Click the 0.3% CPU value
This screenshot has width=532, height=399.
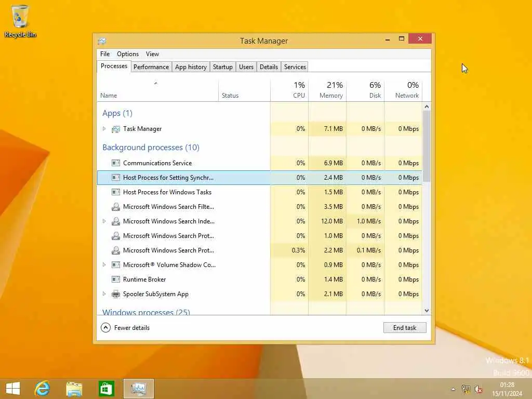pyautogui.click(x=298, y=250)
